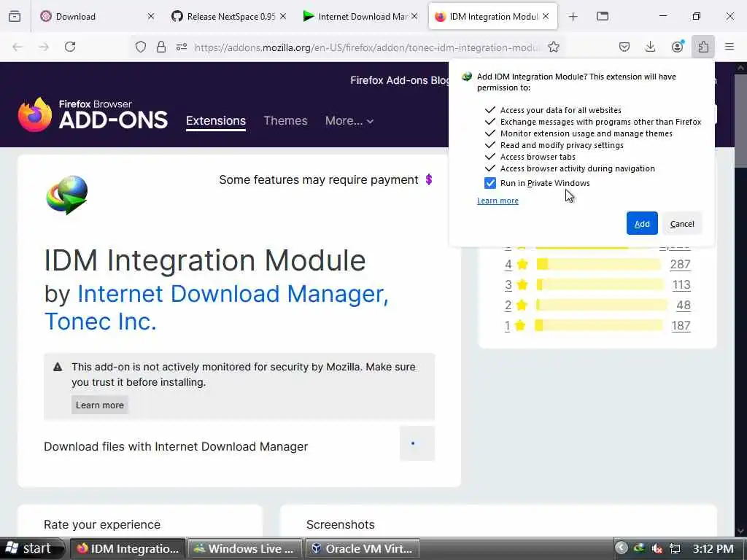
Task: Open the Themes section
Action: [x=285, y=121]
